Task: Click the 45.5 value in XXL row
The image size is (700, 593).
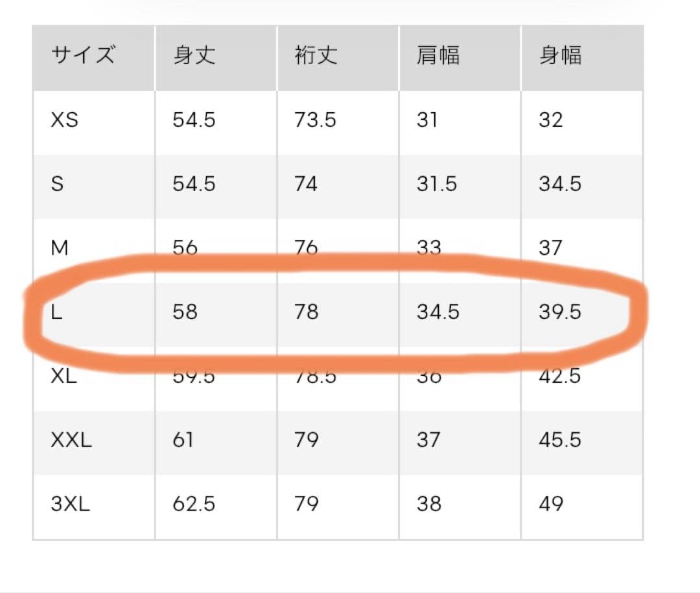Action: [560, 440]
